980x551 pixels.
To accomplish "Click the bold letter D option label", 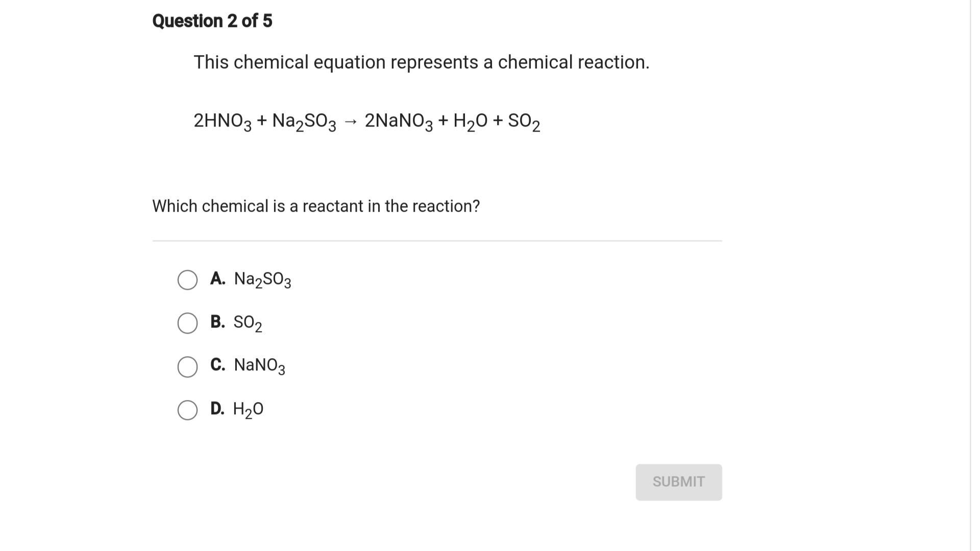I will tap(217, 409).
